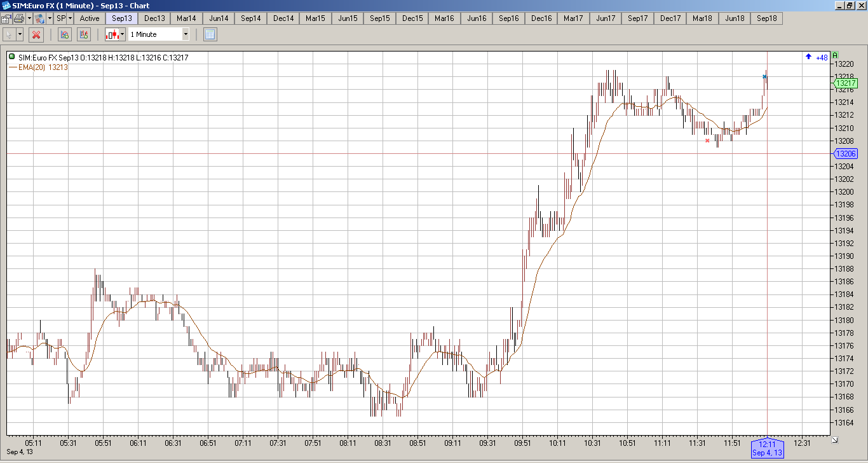Select the Sep18 contract tab

767,18
